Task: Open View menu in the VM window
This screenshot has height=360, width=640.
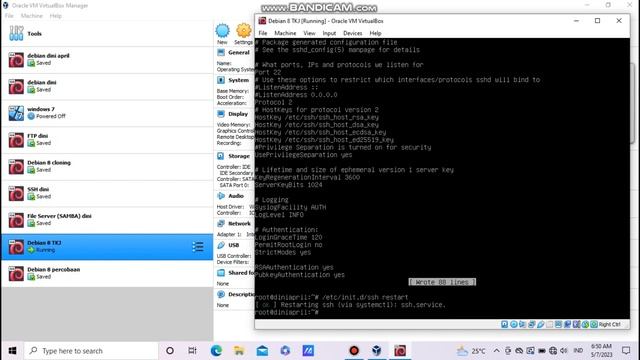Action: [x=309, y=33]
